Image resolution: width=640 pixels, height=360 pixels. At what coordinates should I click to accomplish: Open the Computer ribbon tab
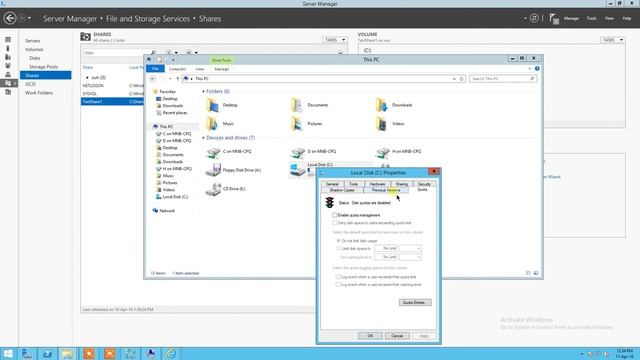(x=178, y=69)
